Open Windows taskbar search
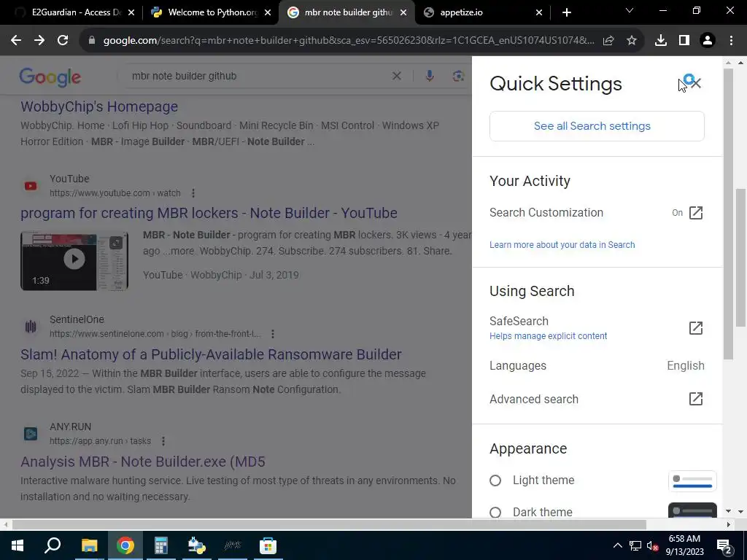The width and height of the screenshot is (747, 560). coord(53,545)
